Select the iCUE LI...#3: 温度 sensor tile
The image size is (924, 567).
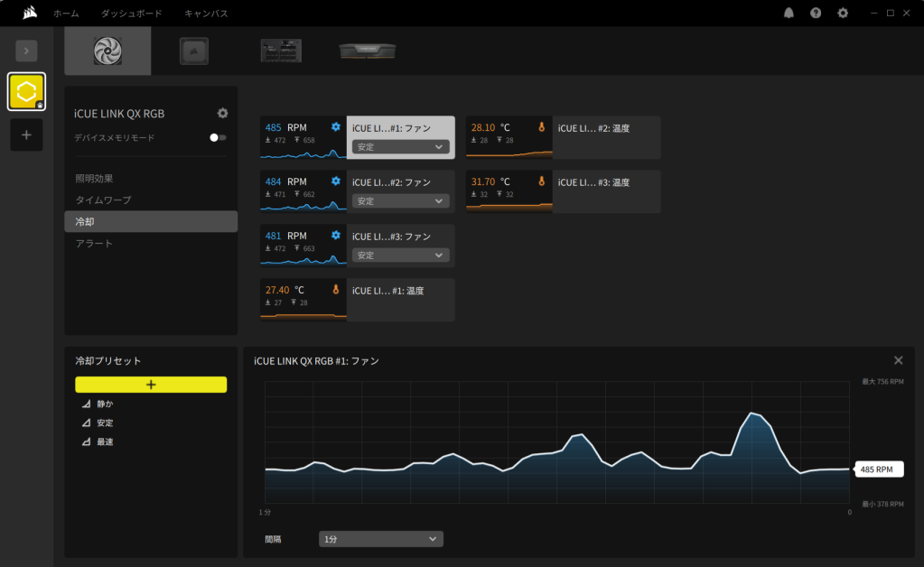tap(564, 191)
